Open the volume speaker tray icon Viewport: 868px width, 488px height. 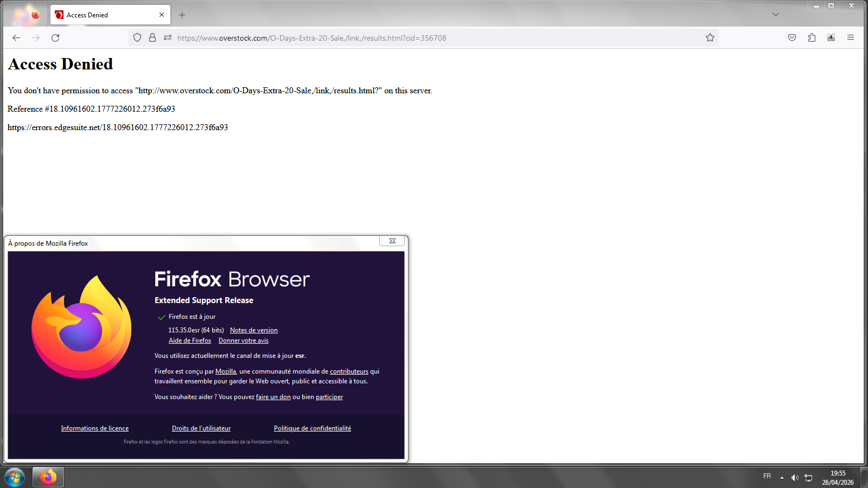[795, 478]
